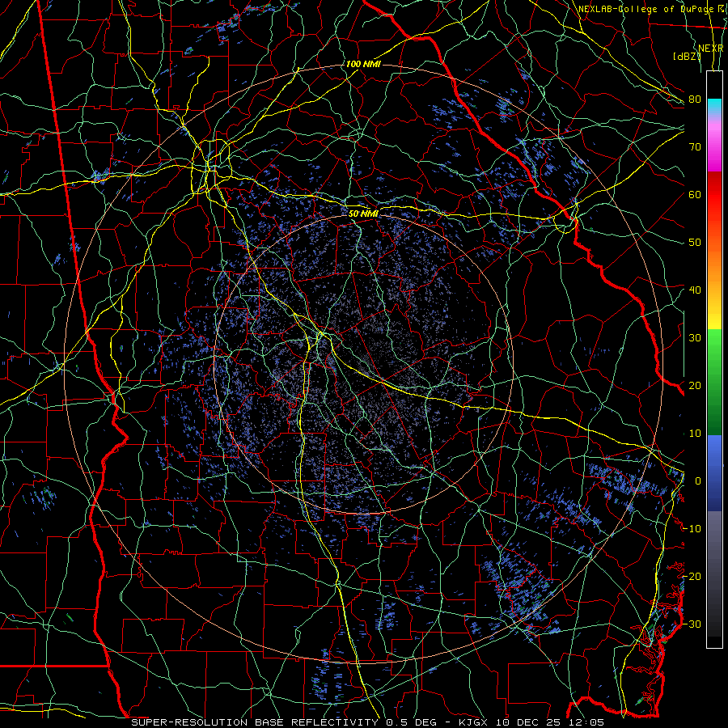Click the 80 value on dBZ scale

pyautogui.click(x=695, y=99)
